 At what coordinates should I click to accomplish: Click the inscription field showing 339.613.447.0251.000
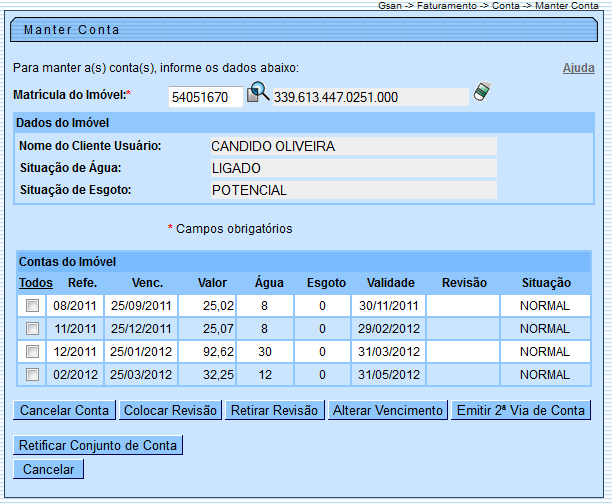(x=369, y=97)
